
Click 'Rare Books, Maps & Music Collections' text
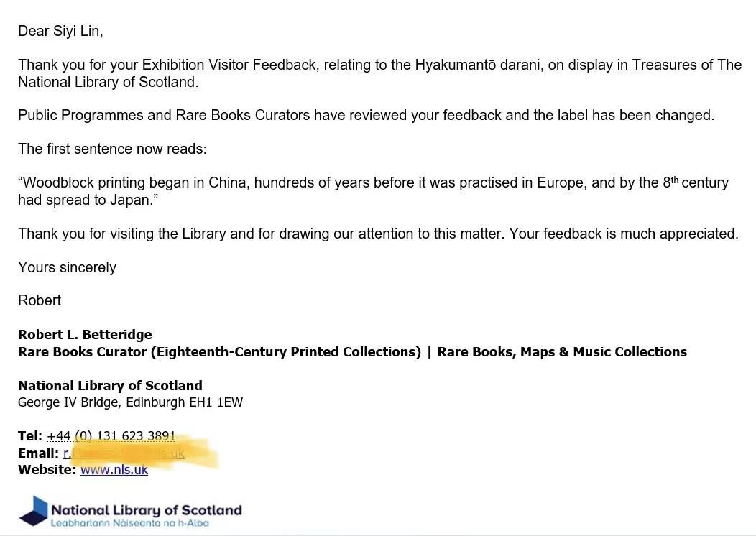pos(562,352)
